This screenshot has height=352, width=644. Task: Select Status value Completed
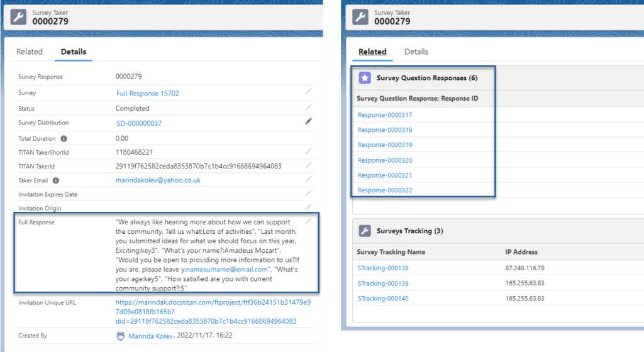point(132,108)
